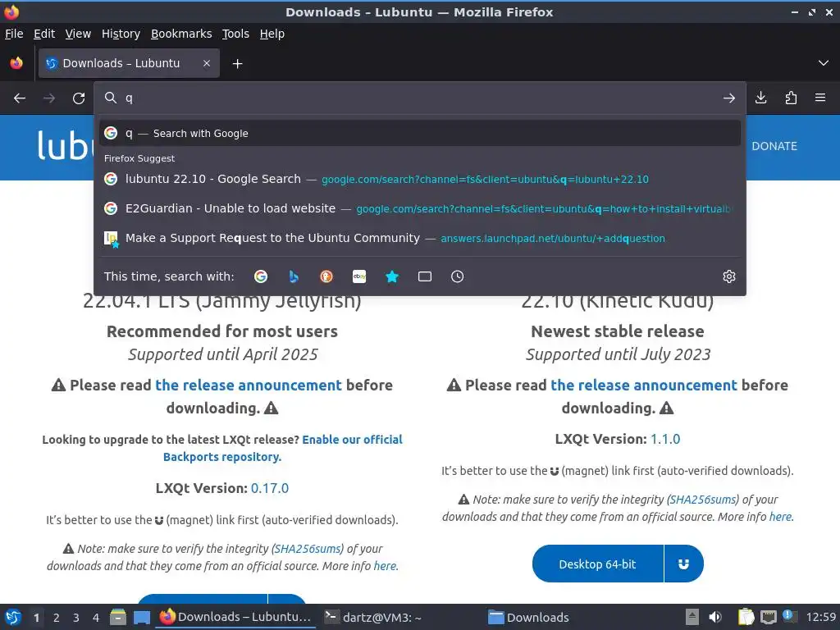The height and width of the screenshot is (630, 840).
Task: Reload the current page
Action: (79, 98)
